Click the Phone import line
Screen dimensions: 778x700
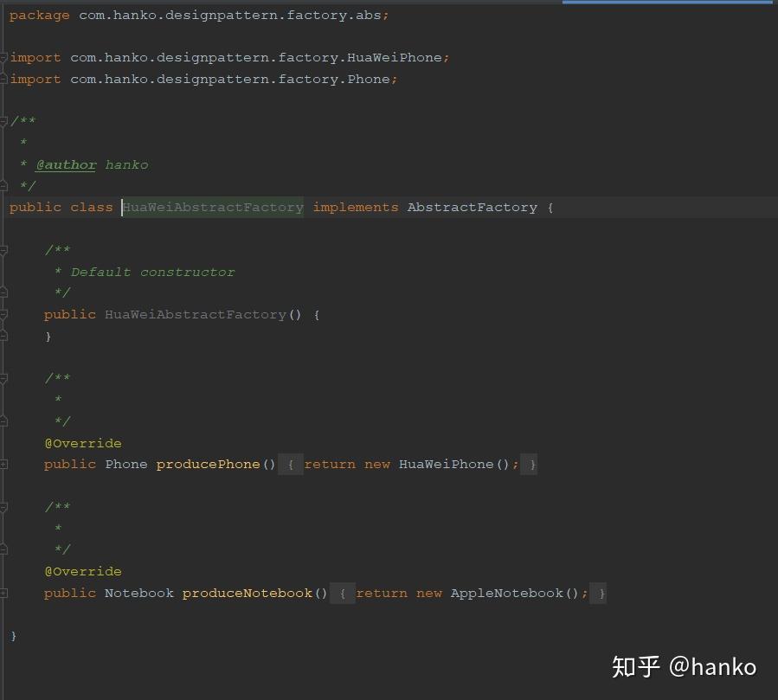point(203,80)
